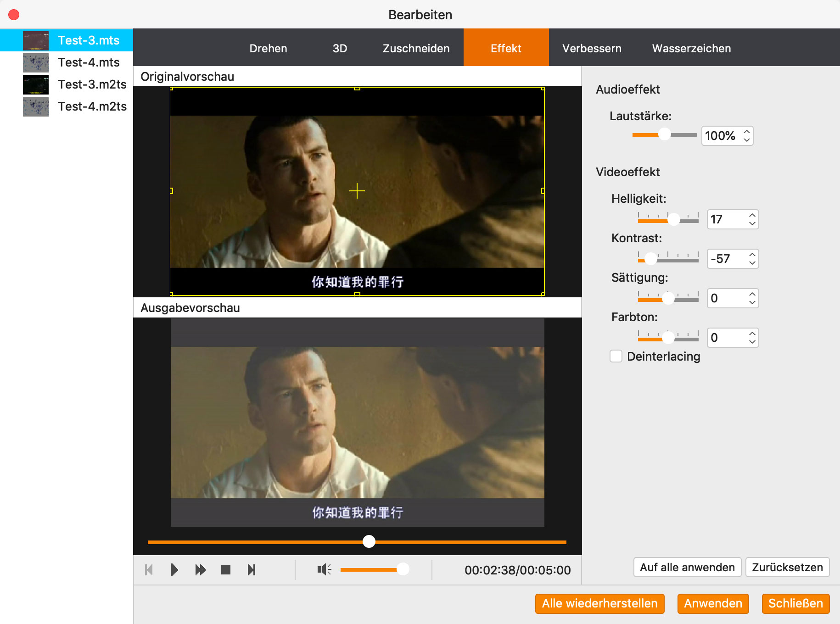Click the Schließen button
Image resolution: width=840 pixels, height=624 pixels.
click(x=795, y=603)
